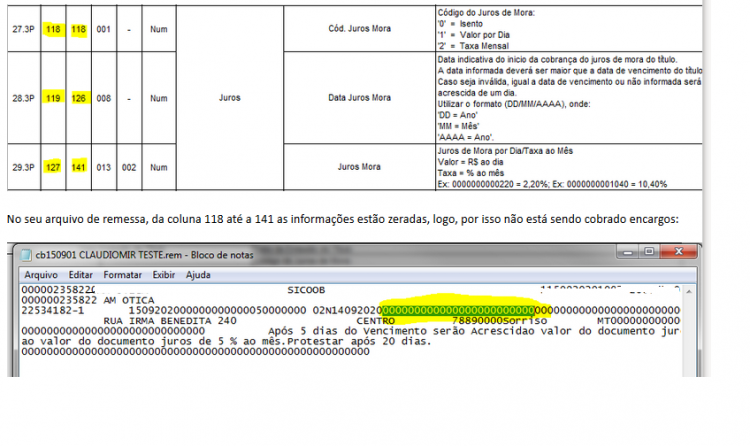Click the highlighted '119' cell
Viewport: 750px width, 446px height.
[x=53, y=98]
